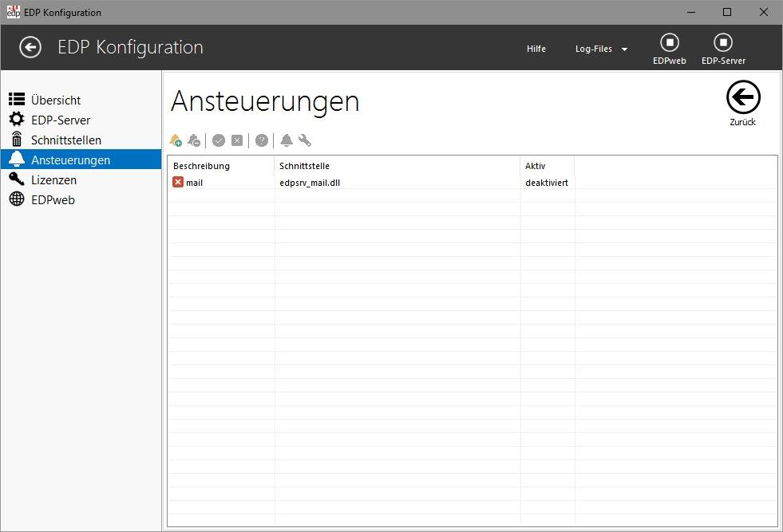Click the add Ansteuerung bell-plus icon
The width and height of the screenshot is (783, 532).
tap(176, 140)
